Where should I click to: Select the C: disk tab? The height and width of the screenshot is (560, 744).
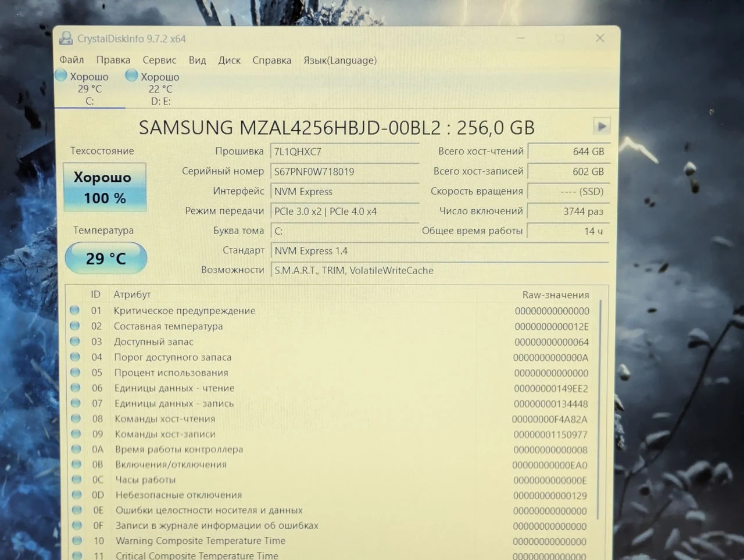pyautogui.click(x=90, y=88)
